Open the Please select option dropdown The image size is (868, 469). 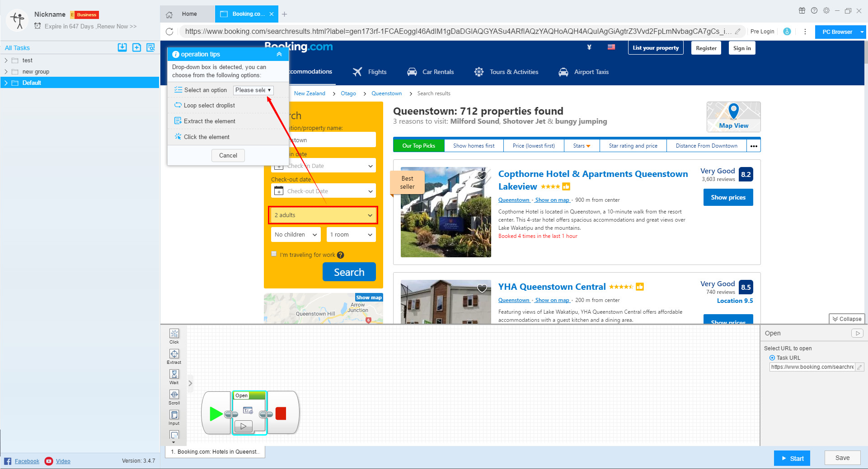point(253,90)
